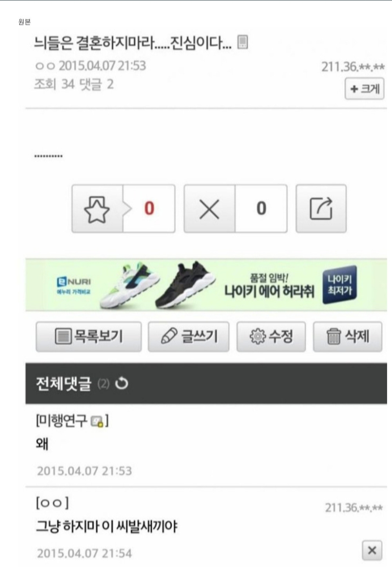Click the recommend count showing red 0
The width and height of the screenshot is (392, 587).
click(149, 209)
